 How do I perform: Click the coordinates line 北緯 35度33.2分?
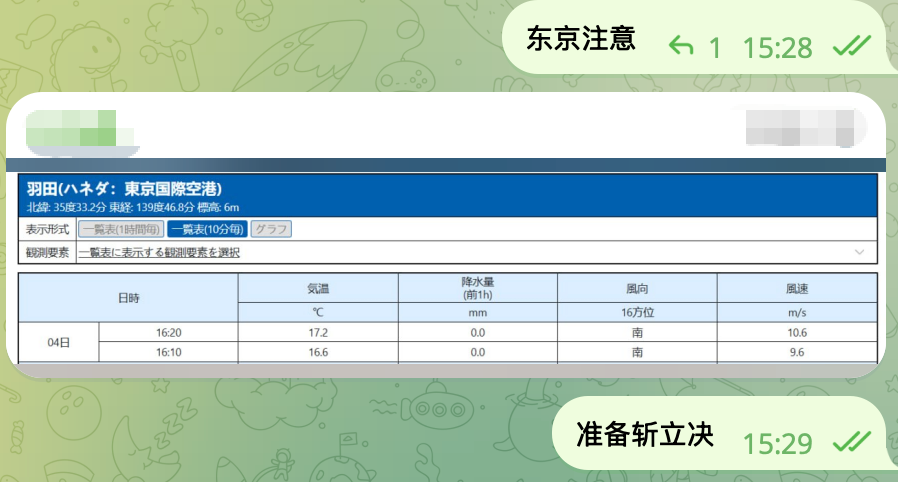[x=133, y=207]
